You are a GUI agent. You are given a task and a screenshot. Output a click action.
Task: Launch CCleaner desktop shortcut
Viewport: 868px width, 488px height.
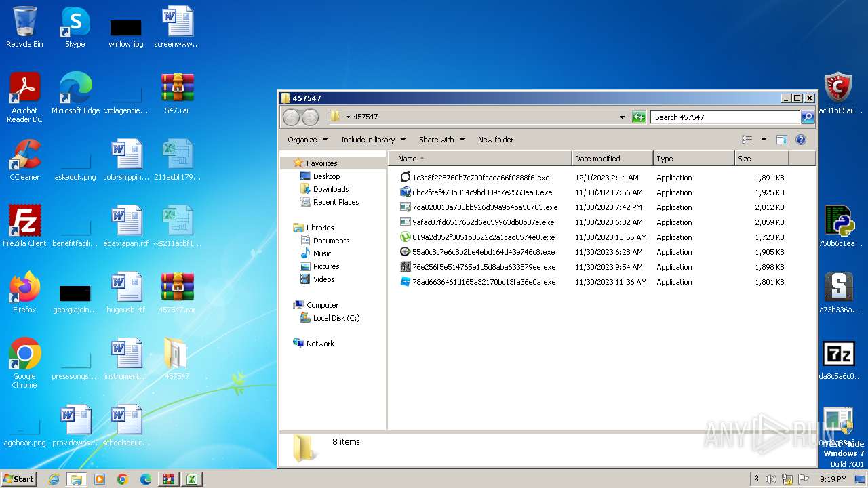pyautogui.click(x=24, y=160)
